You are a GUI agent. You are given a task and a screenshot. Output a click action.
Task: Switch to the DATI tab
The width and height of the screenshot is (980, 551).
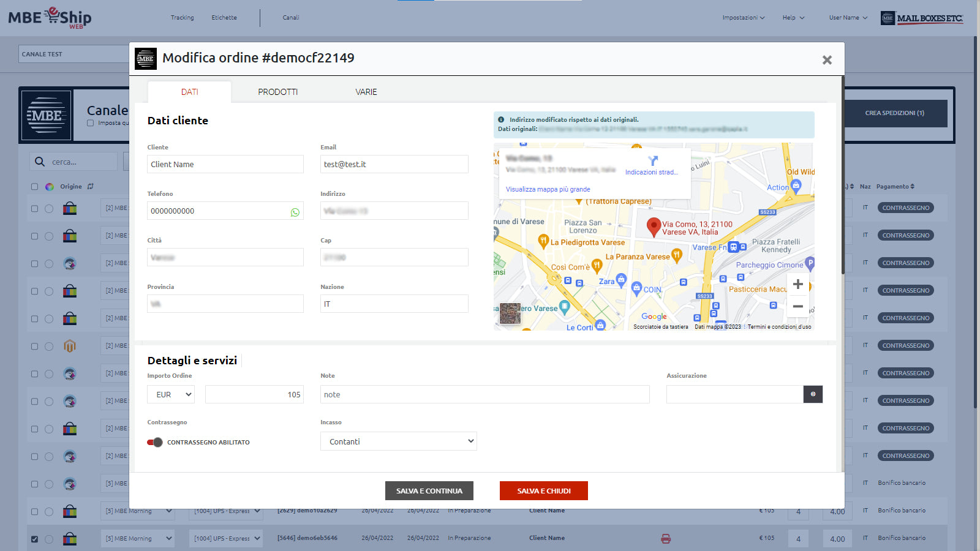point(189,92)
